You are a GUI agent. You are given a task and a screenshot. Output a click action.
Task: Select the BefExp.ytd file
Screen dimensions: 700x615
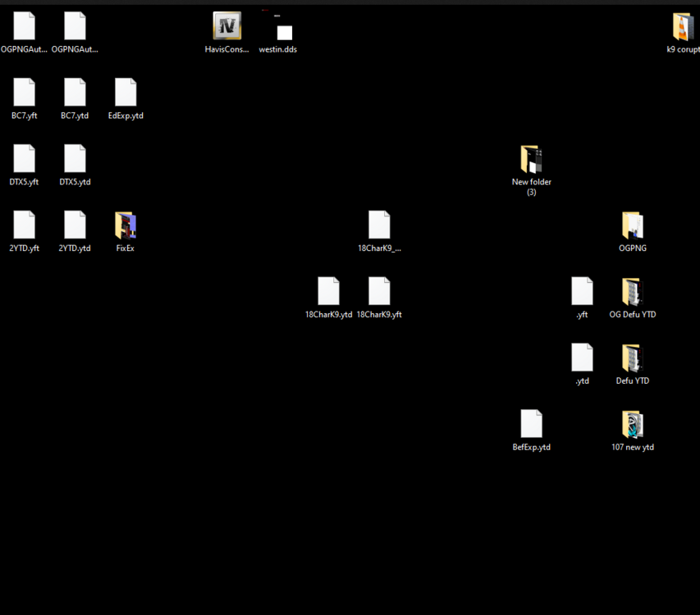(x=531, y=422)
